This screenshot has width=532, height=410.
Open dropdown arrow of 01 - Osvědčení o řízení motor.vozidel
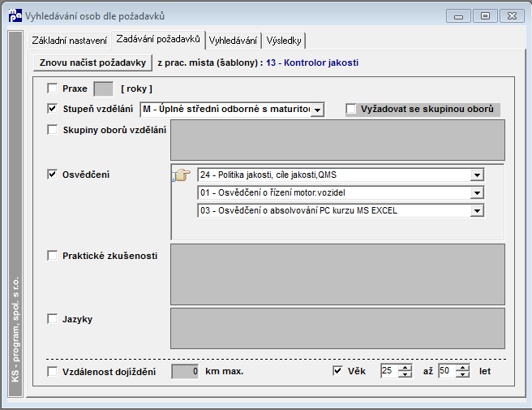[x=477, y=193]
